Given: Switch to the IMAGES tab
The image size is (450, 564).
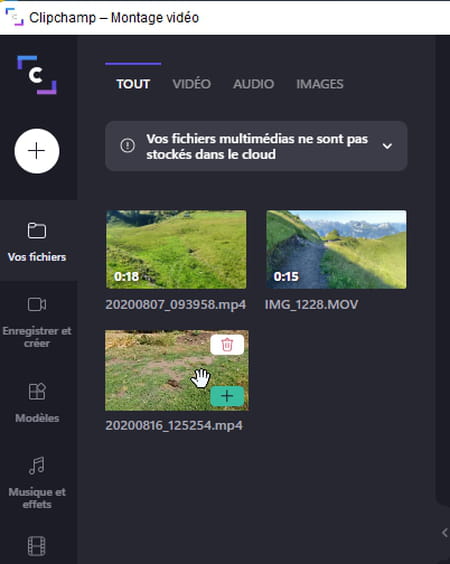Looking at the screenshot, I should (x=320, y=84).
